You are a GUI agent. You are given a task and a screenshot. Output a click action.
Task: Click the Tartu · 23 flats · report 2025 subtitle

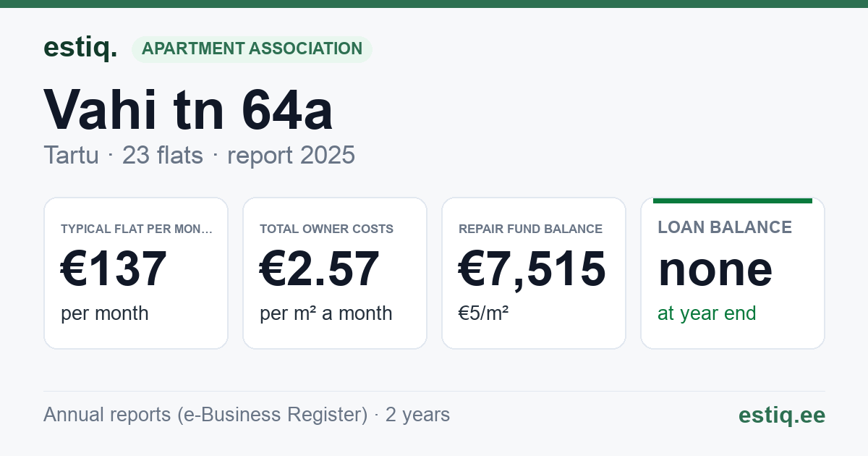coord(199,155)
